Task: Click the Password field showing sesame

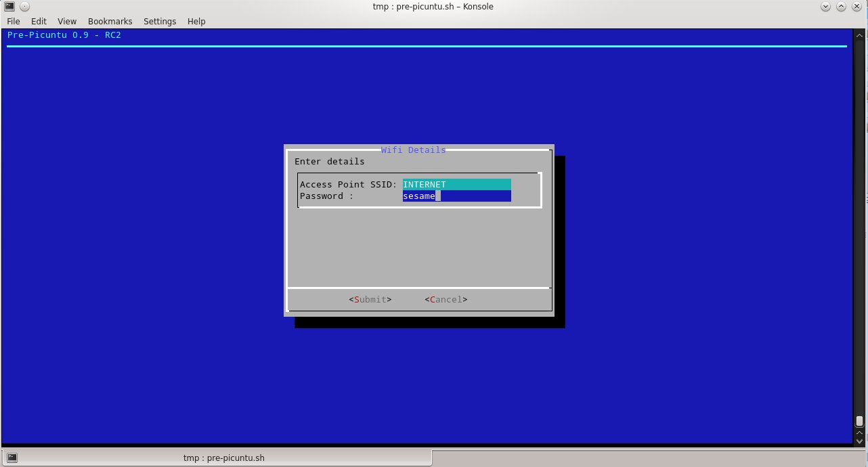Action: point(456,196)
